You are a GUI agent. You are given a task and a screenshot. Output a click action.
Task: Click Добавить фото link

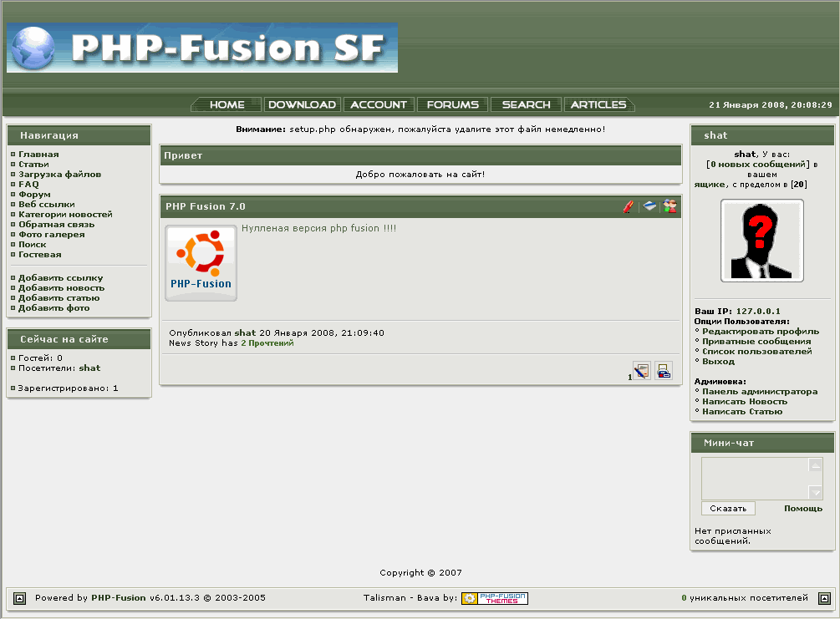point(54,308)
